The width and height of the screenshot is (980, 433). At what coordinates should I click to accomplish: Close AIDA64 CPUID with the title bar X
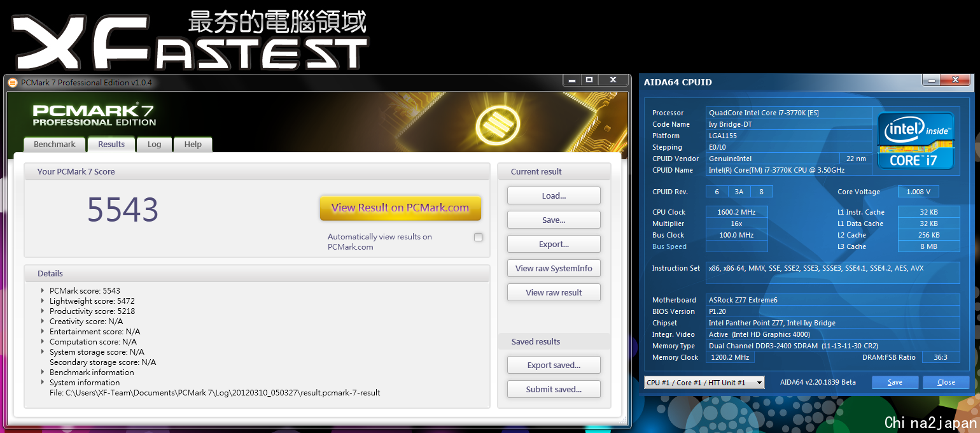pos(956,80)
